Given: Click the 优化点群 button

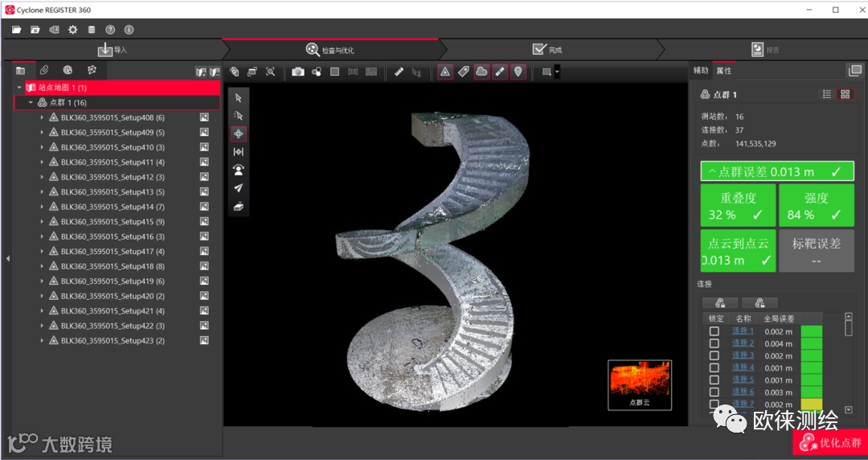Looking at the screenshot, I should tap(829, 443).
